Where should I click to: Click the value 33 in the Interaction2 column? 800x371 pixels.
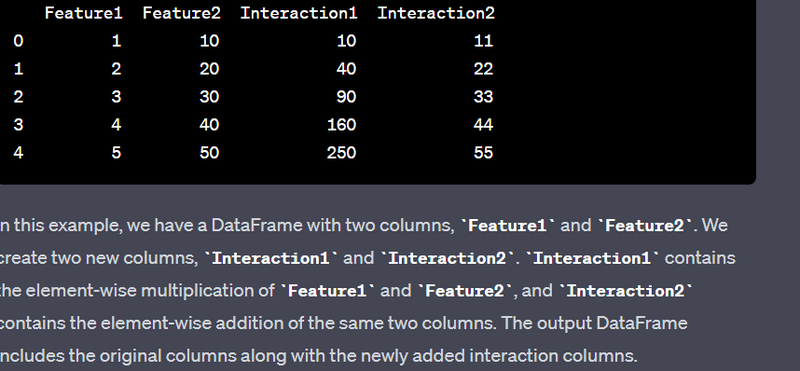point(483,96)
